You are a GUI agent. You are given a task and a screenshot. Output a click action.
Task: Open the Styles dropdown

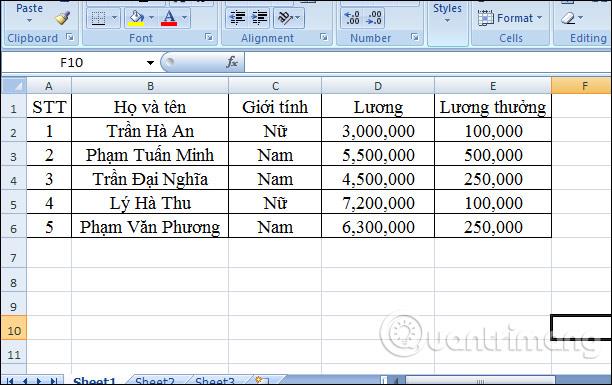[x=447, y=13]
